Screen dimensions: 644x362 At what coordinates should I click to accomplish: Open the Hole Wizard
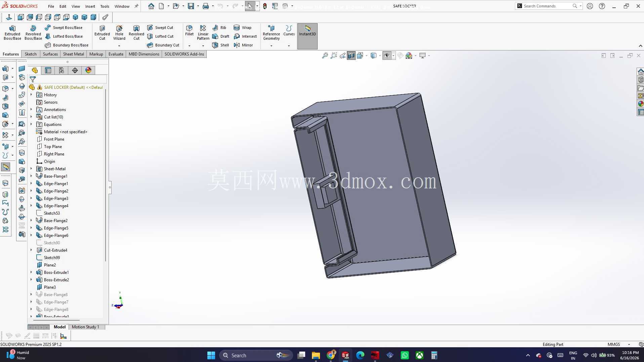click(119, 33)
